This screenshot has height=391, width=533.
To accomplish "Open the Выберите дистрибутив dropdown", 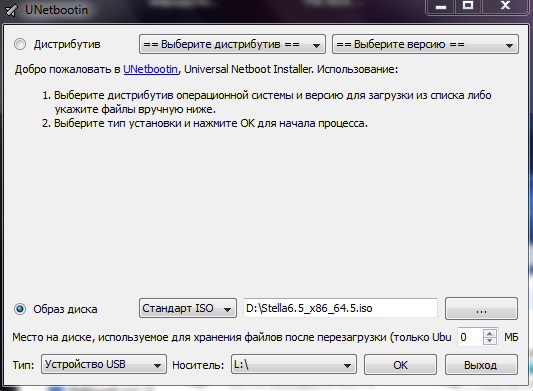I will point(232,44).
